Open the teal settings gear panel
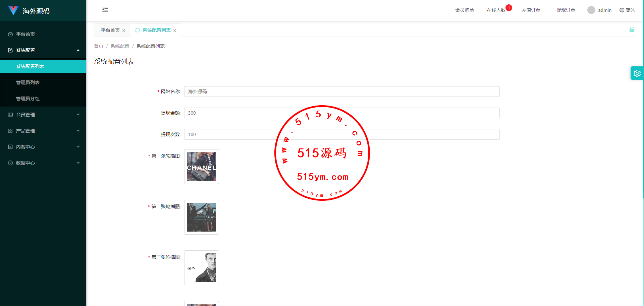The width and height of the screenshot is (644, 306). point(637,73)
